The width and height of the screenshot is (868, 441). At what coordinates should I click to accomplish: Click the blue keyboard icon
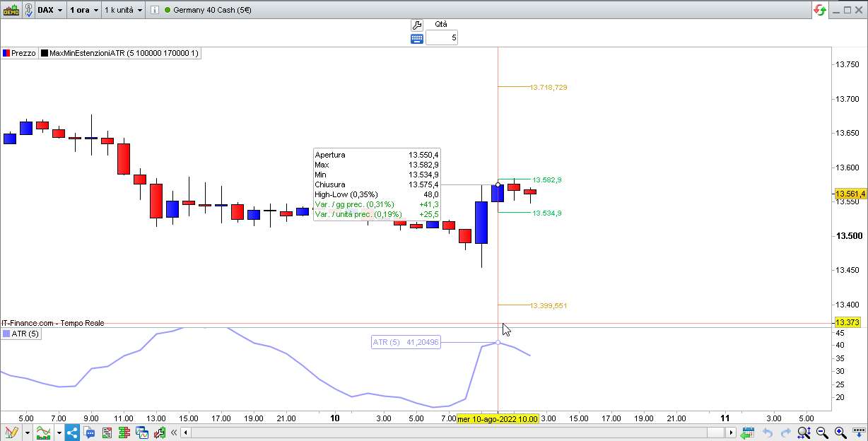click(417, 38)
